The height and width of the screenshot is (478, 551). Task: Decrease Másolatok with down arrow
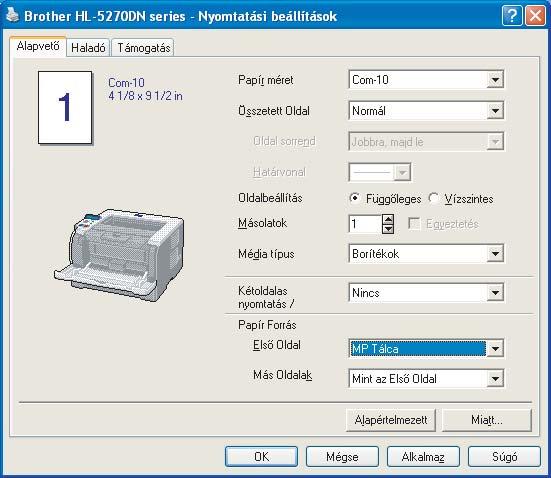coord(388,229)
